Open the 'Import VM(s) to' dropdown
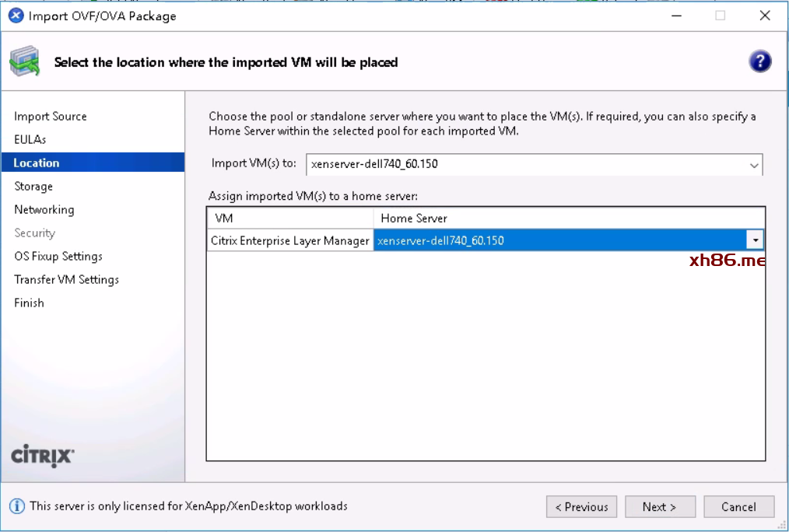The width and height of the screenshot is (789, 532). 753,165
